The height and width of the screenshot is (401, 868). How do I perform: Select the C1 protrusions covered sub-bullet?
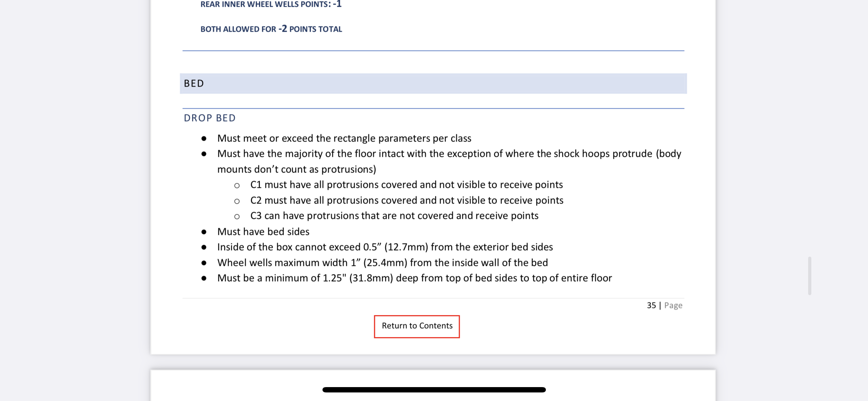tap(407, 185)
